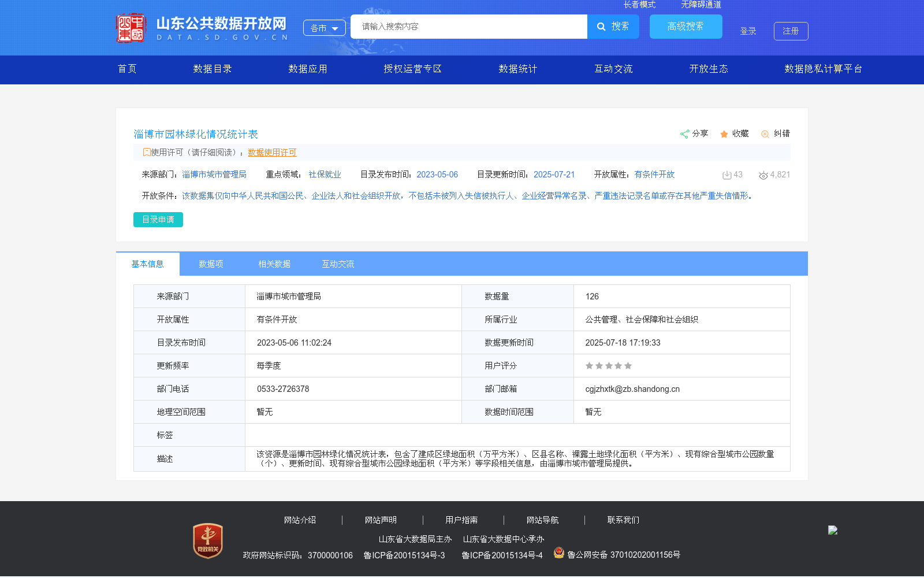924x578 pixels.
Task: Open 网站导航 footer link
Action: pyautogui.click(x=542, y=520)
